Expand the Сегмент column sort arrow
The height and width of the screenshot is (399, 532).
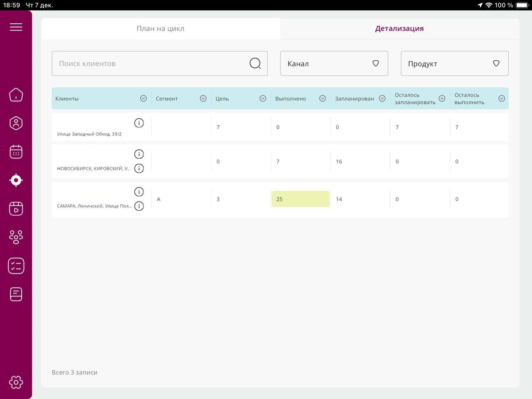coord(203,99)
